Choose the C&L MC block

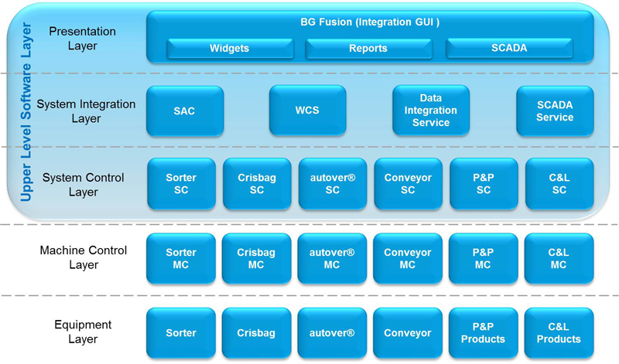[x=559, y=259]
